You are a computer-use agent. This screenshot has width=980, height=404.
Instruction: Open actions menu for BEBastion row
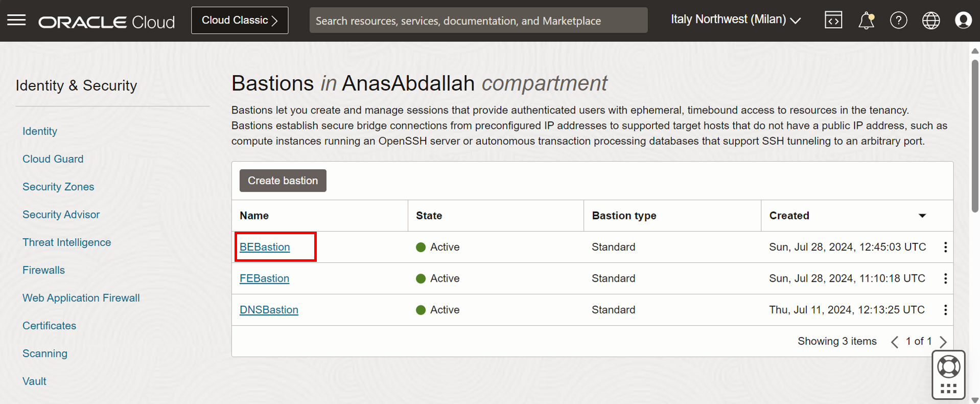(x=945, y=248)
